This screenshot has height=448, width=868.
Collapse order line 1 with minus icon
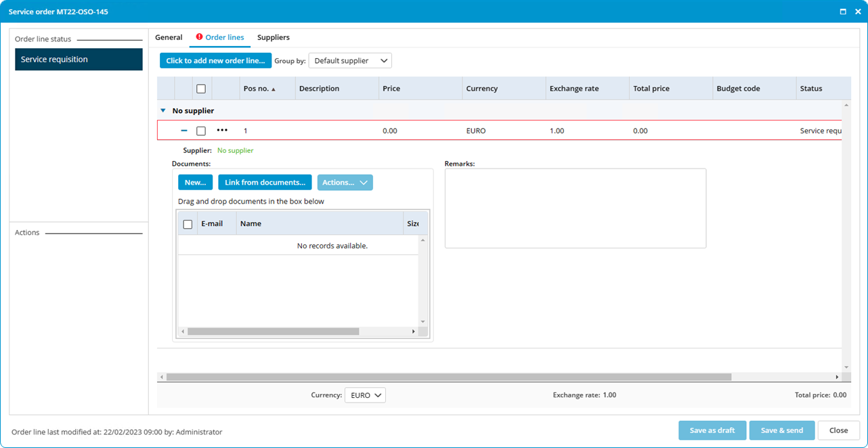click(x=184, y=131)
